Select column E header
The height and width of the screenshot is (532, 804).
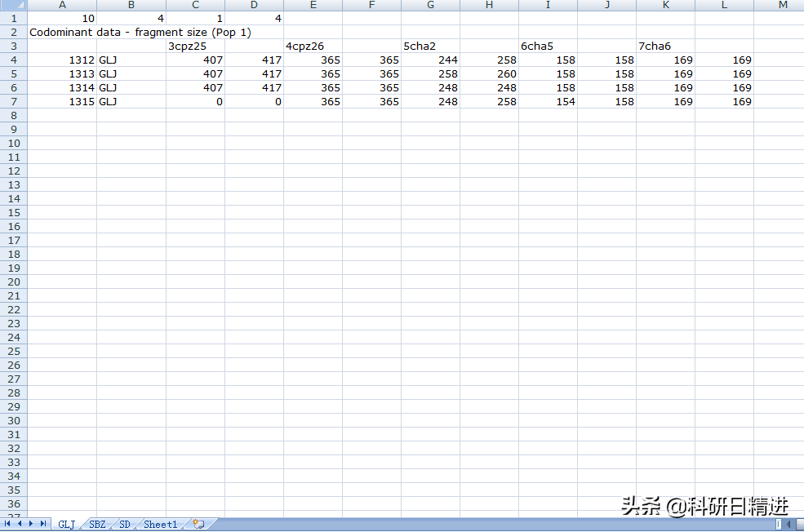click(x=313, y=5)
